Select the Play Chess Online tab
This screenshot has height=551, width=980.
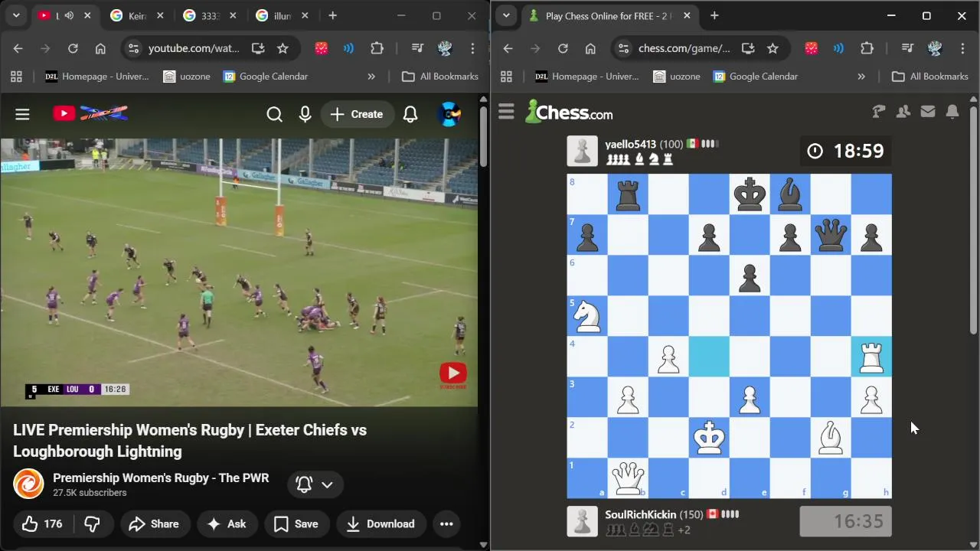608,15
